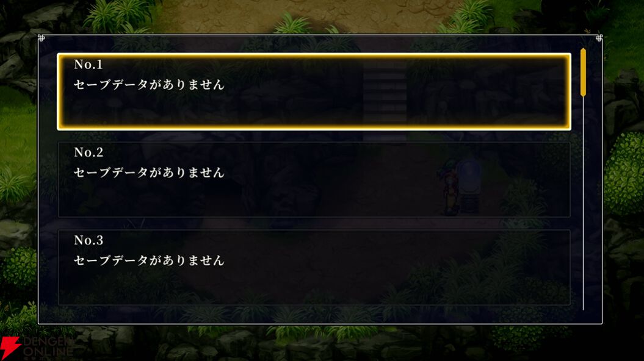Screen dimensions: 644x361
Task: Select the highlighted save slot No.1
Action: (x=314, y=91)
